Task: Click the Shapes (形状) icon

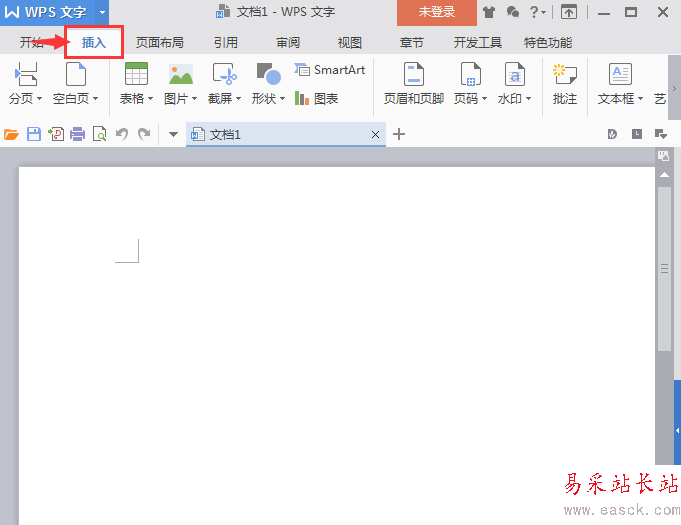Action: pyautogui.click(x=268, y=73)
